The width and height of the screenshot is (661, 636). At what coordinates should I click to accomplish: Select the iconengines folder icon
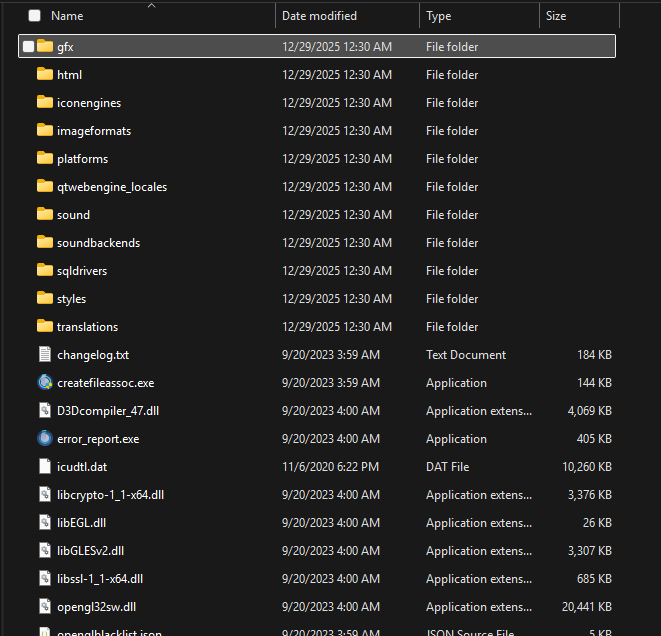45,102
